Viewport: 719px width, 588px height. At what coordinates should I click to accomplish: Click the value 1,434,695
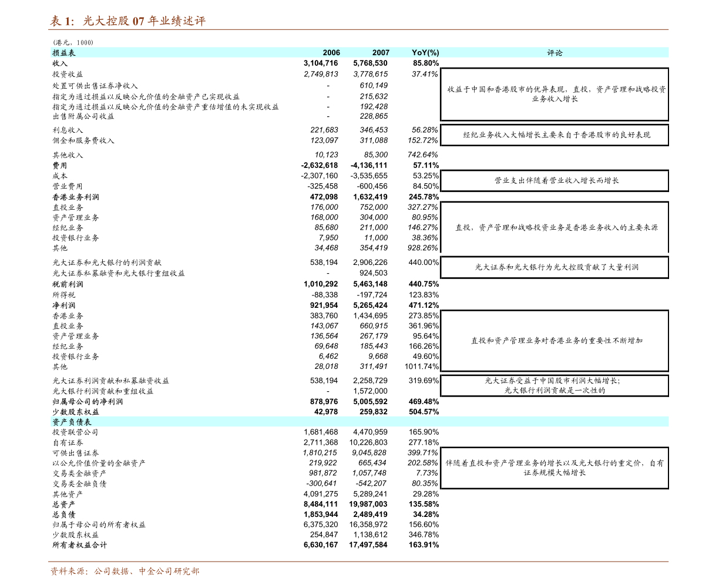[371, 316]
